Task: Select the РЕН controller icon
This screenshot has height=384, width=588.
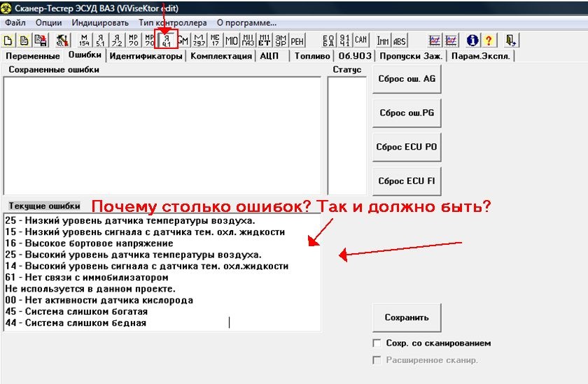Action: tap(297, 40)
